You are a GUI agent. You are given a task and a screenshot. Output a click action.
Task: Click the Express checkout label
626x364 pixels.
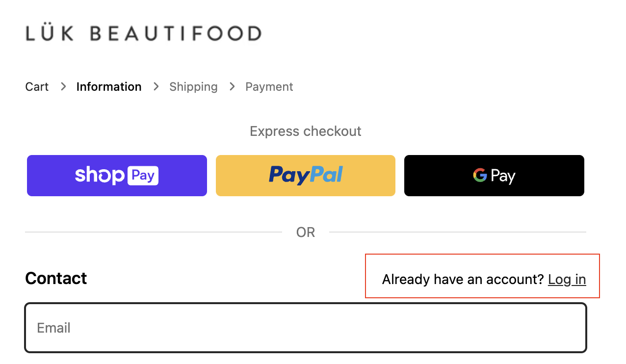coord(306,131)
